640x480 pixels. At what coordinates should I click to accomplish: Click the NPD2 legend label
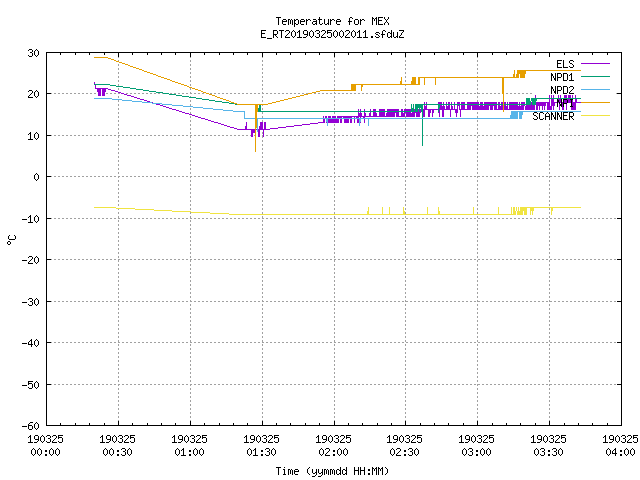(x=562, y=90)
